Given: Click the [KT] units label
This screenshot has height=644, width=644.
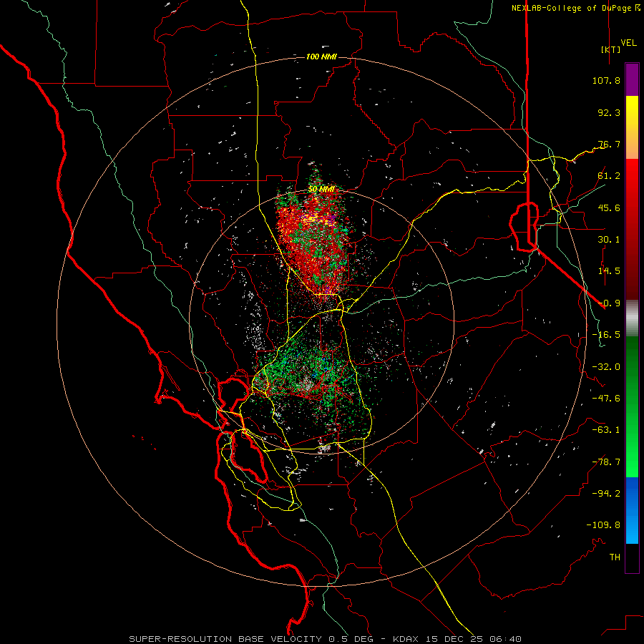Looking at the screenshot, I should click(x=611, y=49).
